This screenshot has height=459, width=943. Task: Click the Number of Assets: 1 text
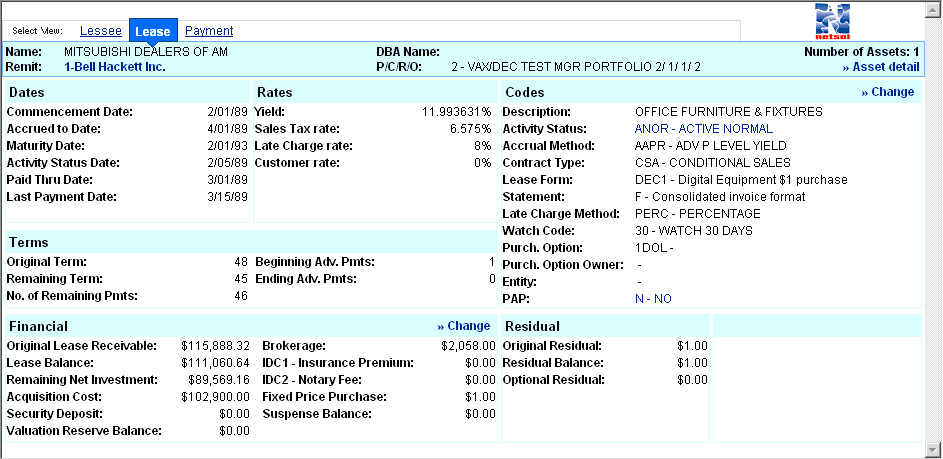(861, 52)
